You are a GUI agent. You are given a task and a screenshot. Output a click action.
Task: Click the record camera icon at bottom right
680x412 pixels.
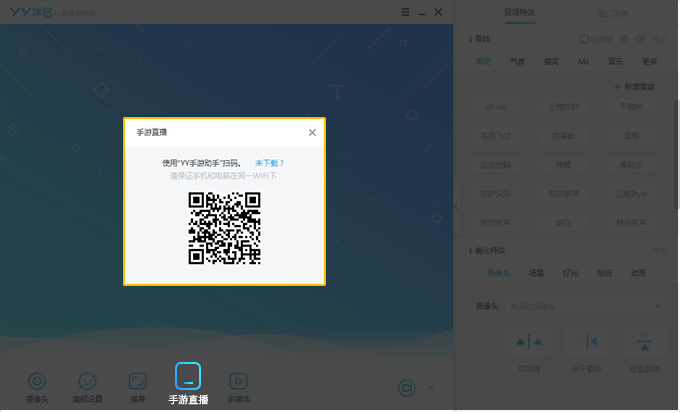[x=407, y=388]
